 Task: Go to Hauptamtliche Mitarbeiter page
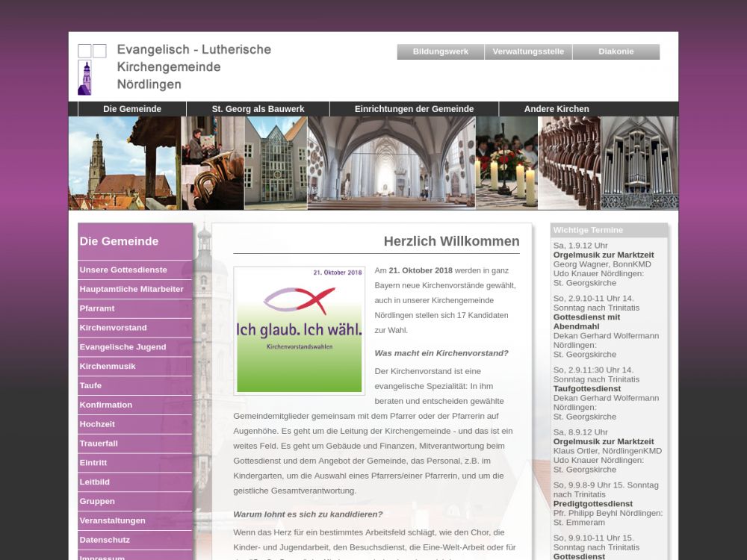(131, 289)
